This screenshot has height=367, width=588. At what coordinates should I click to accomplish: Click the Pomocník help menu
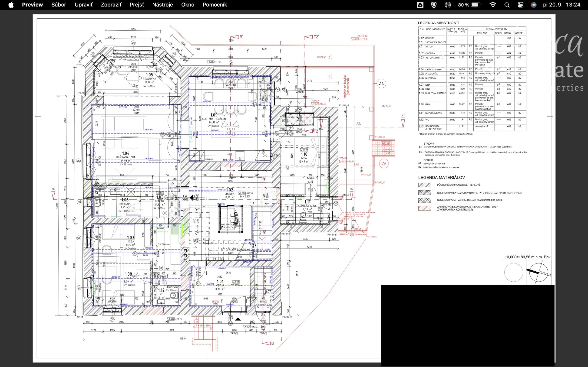[215, 5]
